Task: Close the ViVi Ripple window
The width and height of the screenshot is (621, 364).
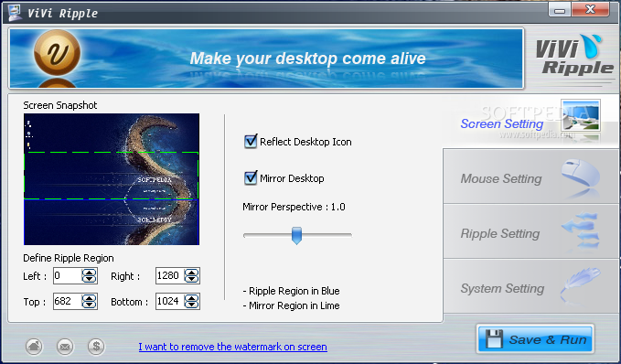Action: click(590, 9)
